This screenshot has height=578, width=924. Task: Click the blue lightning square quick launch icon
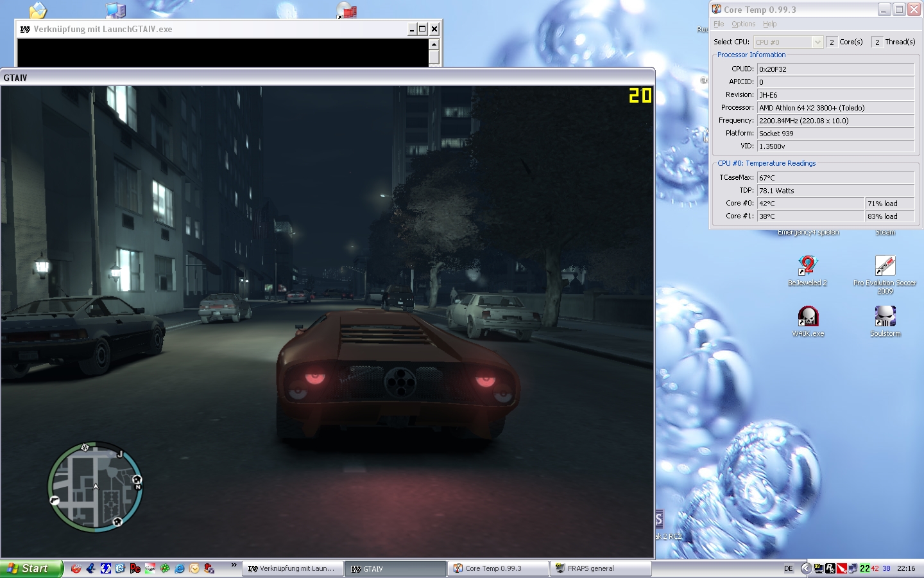106,568
